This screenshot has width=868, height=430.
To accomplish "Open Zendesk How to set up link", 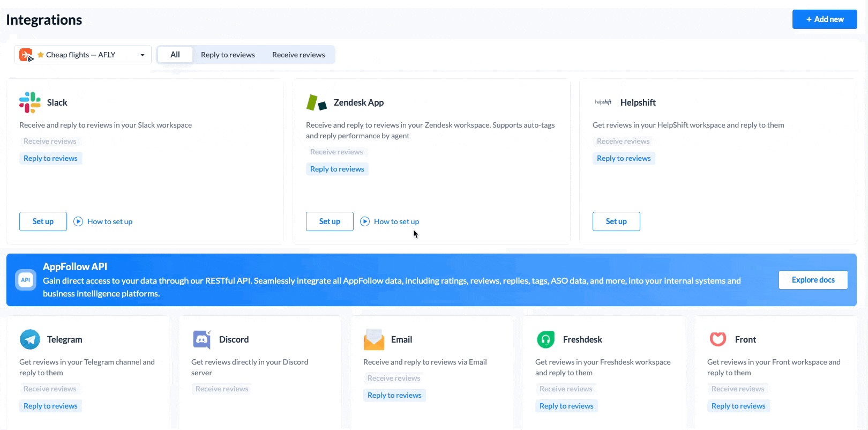I will pos(396,221).
